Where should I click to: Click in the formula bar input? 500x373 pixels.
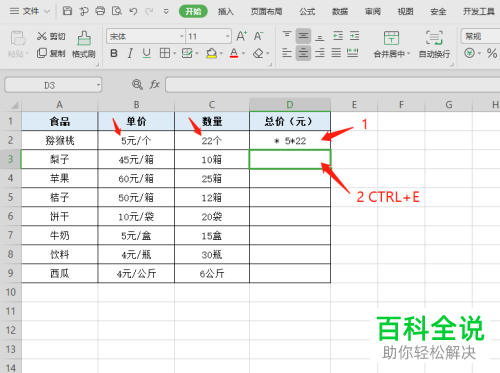[x=332, y=85]
